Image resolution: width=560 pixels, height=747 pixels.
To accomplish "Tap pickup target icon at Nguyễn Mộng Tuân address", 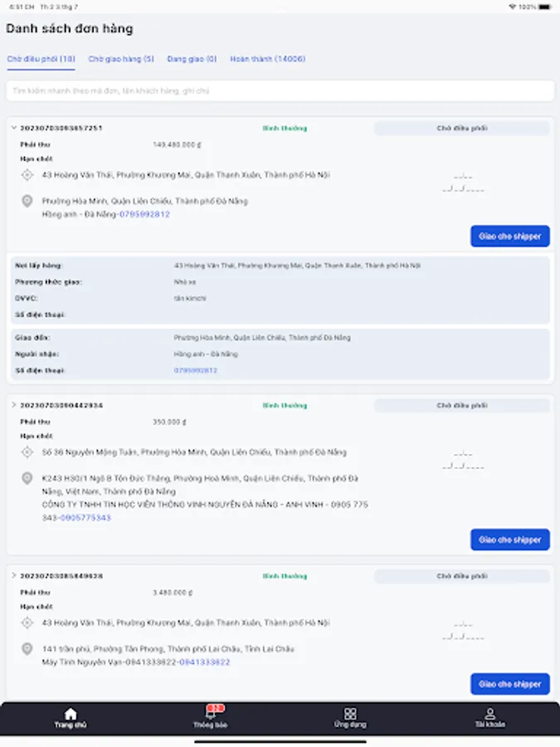I will pyautogui.click(x=27, y=452).
